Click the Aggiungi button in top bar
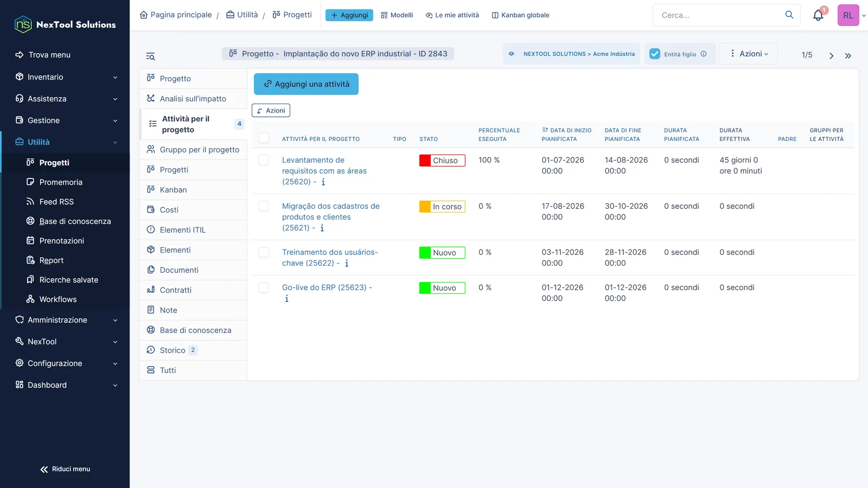This screenshot has height=488, width=868. point(349,15)
